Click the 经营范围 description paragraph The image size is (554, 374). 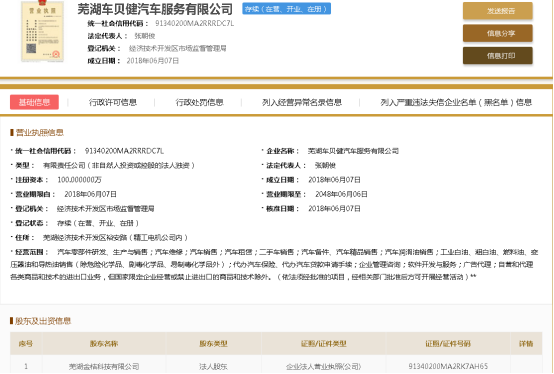click(274, 264)
